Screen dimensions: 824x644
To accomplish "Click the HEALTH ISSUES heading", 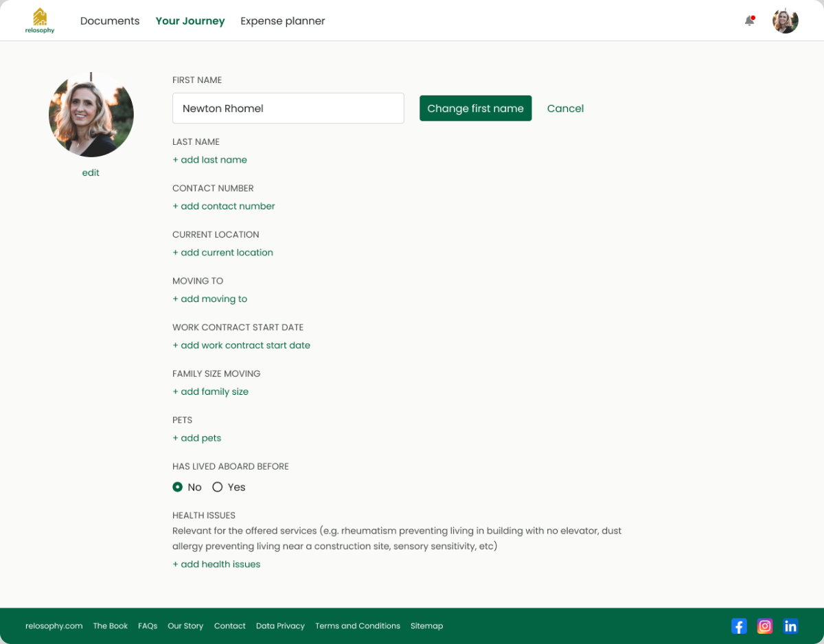I will pos(204,516).
